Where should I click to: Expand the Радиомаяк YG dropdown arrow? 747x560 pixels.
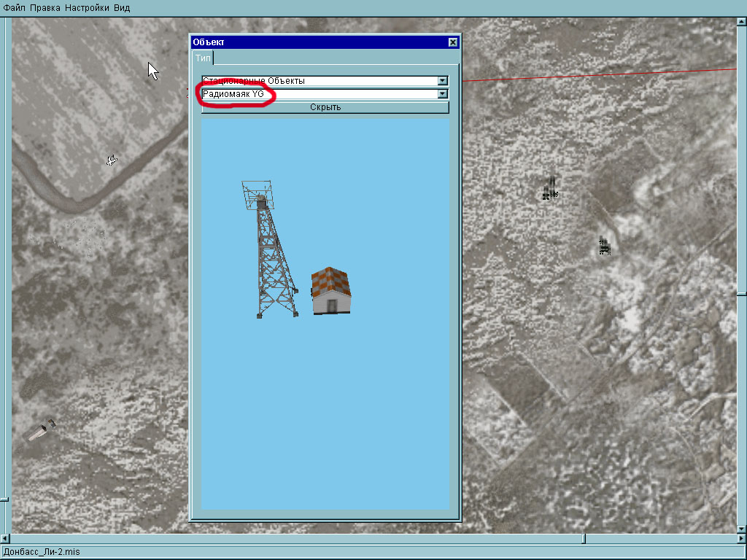443,94
